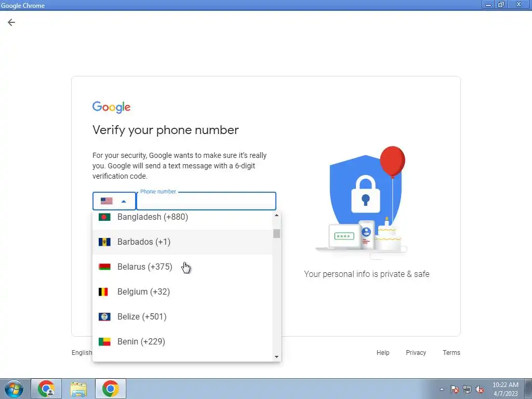Open the Help link
This screenshot has width=532, height=399.
tap(383, 353)
